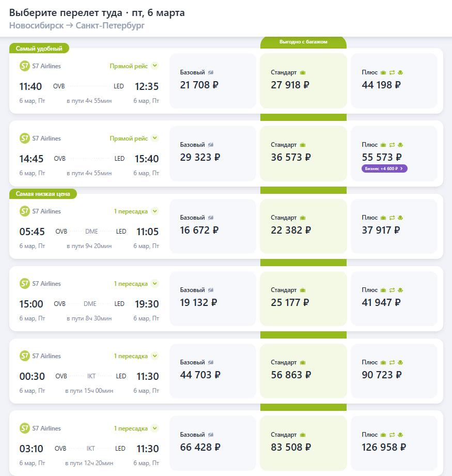
Task: Click Самая низкая цена label
Action: click(43, 194)
